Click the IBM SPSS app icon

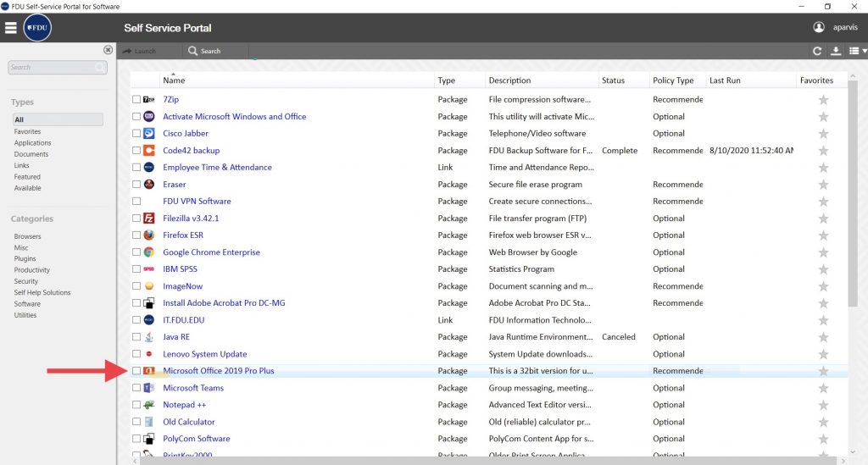click(149, 269)
